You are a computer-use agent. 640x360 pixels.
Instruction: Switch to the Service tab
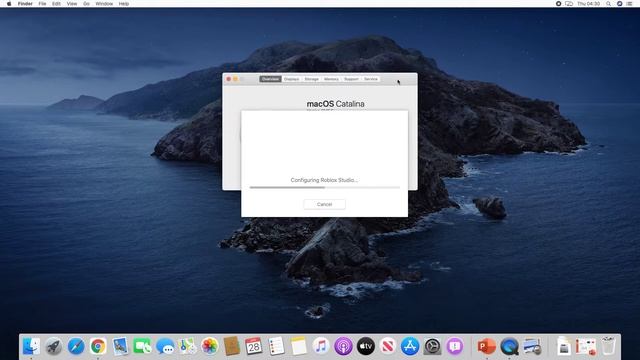pos(371,79)
